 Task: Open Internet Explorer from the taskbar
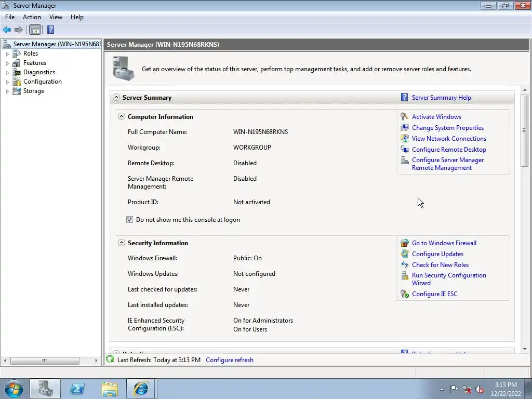point(140,389)
